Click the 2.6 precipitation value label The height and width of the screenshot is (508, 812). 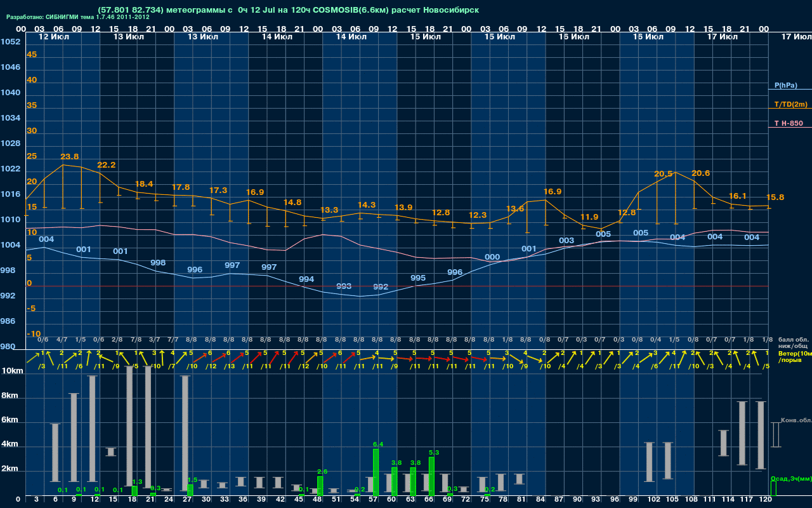322,471
